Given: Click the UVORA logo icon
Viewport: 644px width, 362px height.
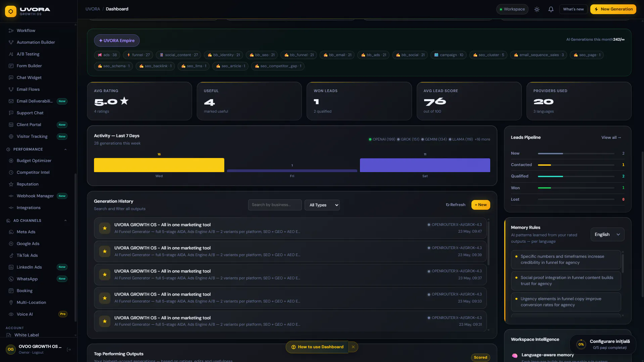Looking at the screenshot, I should coord(11,11).
